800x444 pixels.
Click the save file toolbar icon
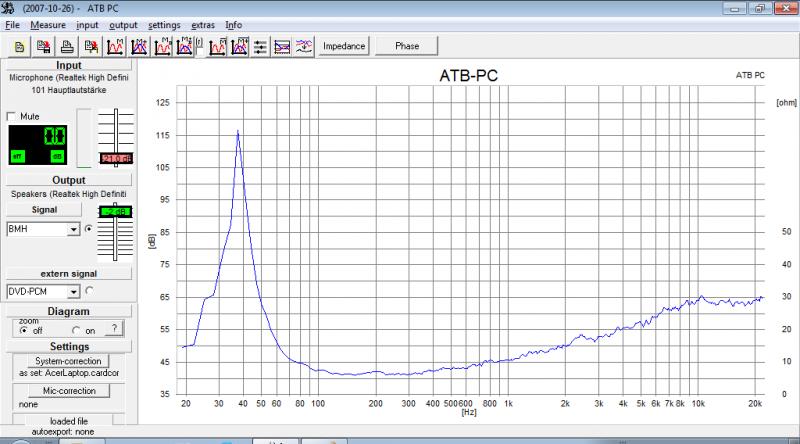tap(44, 46)
